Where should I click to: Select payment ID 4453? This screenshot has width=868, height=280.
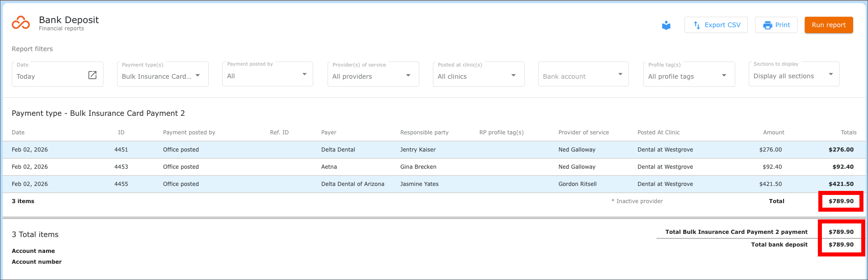[x=121, y=167]
